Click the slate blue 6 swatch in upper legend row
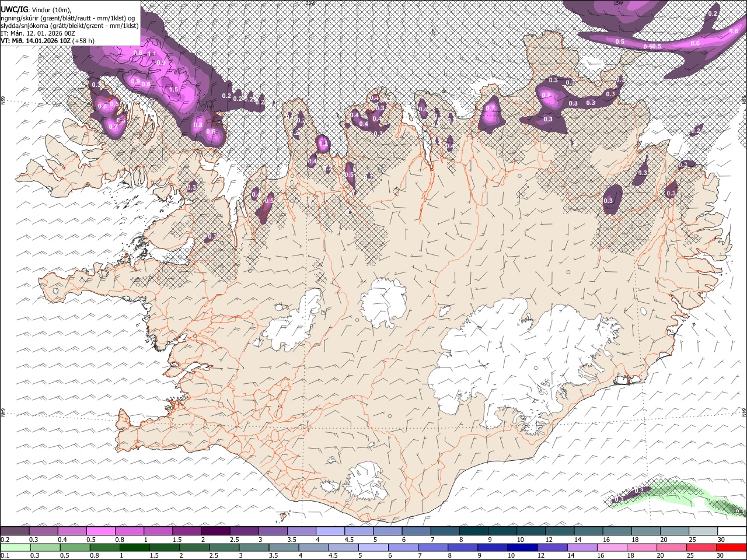The width and height of the screenshot is (747, 560). [417, 531]
